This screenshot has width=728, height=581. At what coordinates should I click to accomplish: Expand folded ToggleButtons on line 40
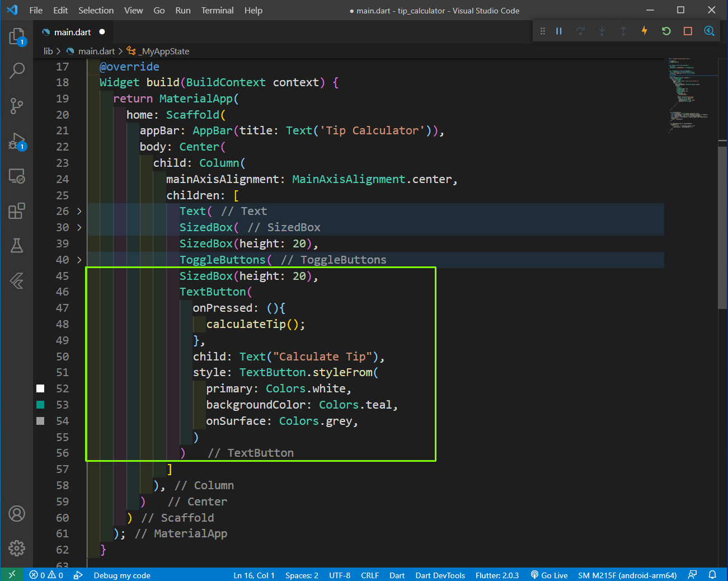(x=79, y=260)
